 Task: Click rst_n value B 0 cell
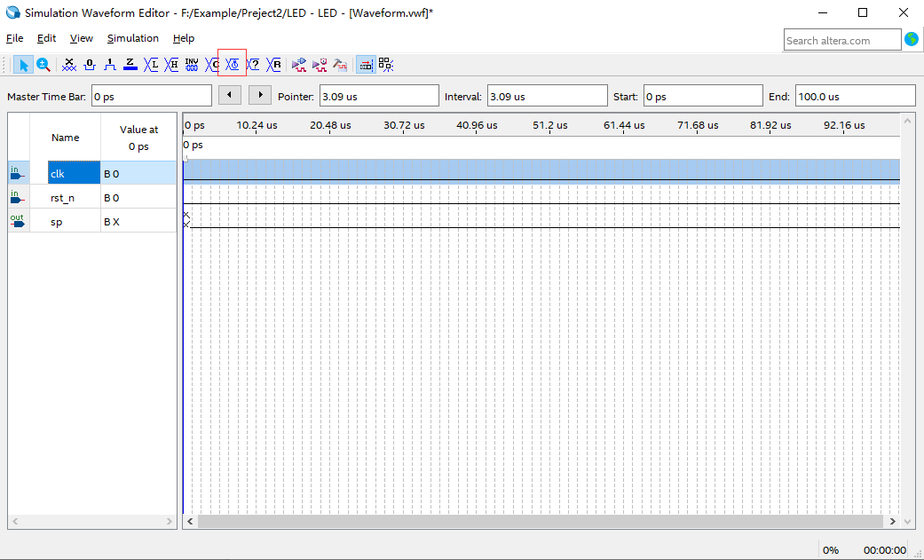point(138,198)
